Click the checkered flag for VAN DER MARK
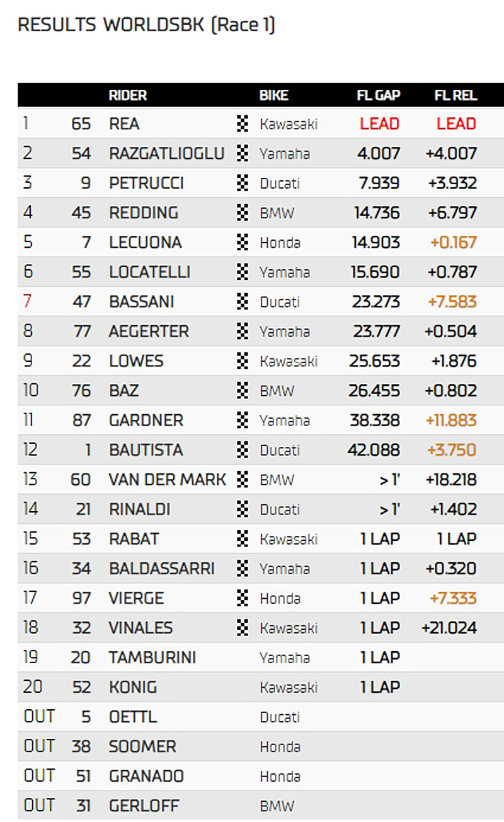Viewport: 504px width, 822px height. click(x=243, y=479)
